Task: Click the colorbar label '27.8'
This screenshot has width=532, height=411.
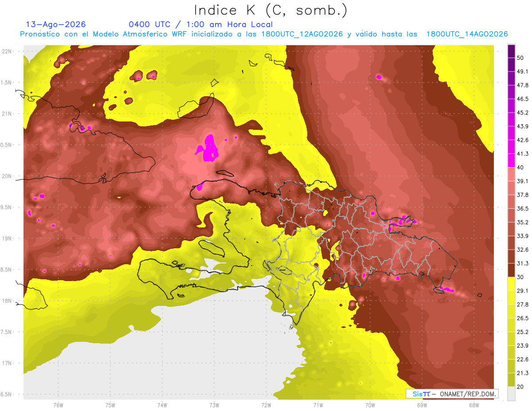Action: click(523, 305)
